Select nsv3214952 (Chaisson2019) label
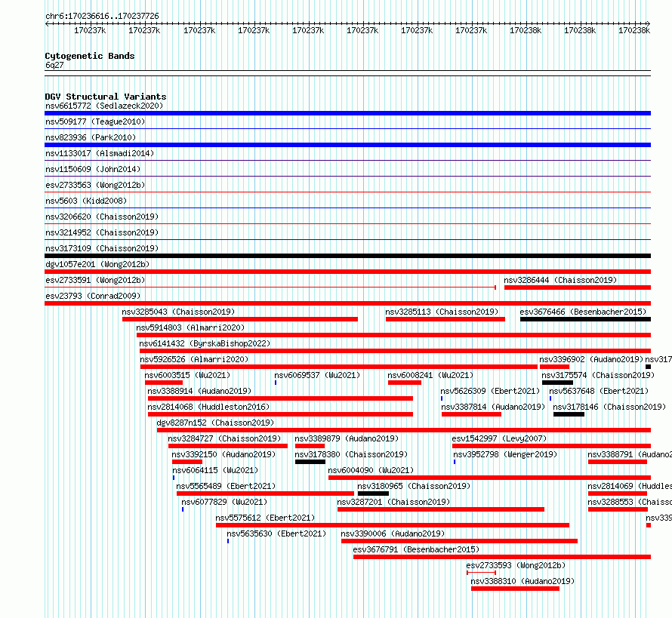The height and width of the screenshot is (618, 672). click(102, 232)
